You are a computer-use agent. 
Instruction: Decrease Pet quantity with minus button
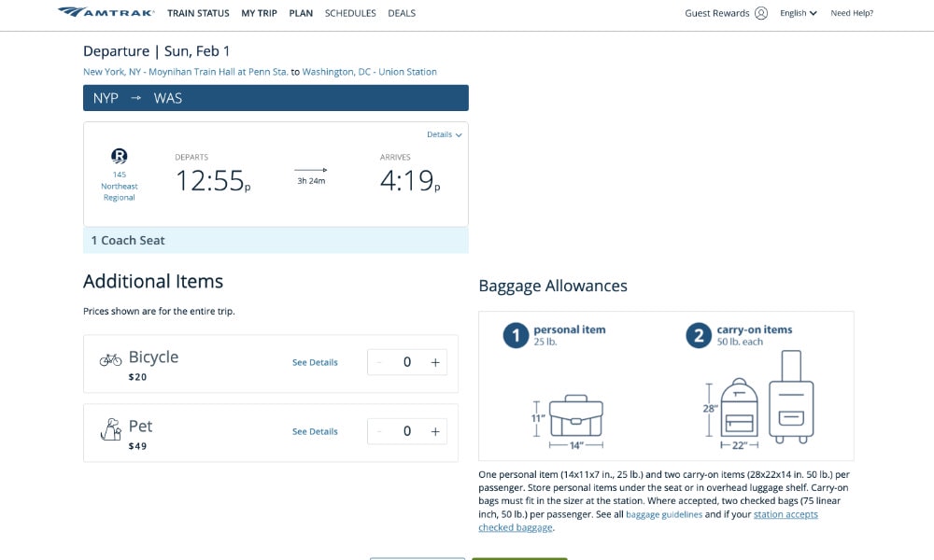[379, 431]
